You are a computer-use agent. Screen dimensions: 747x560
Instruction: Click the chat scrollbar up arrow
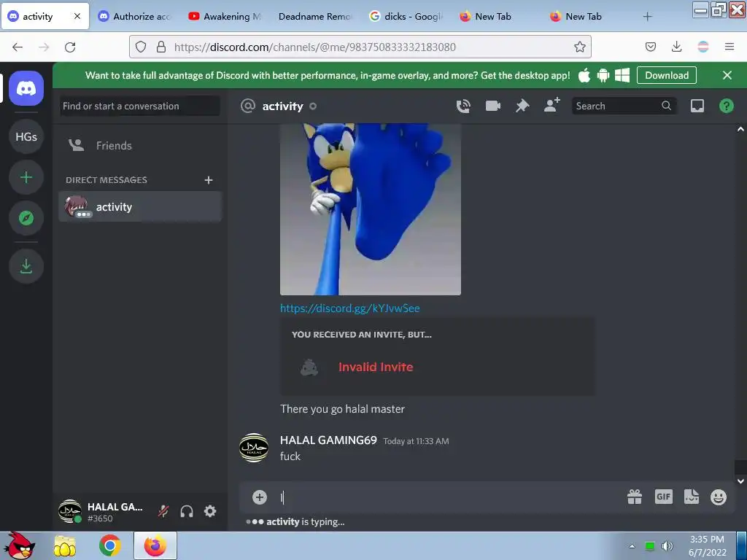(x=740, y=129)
